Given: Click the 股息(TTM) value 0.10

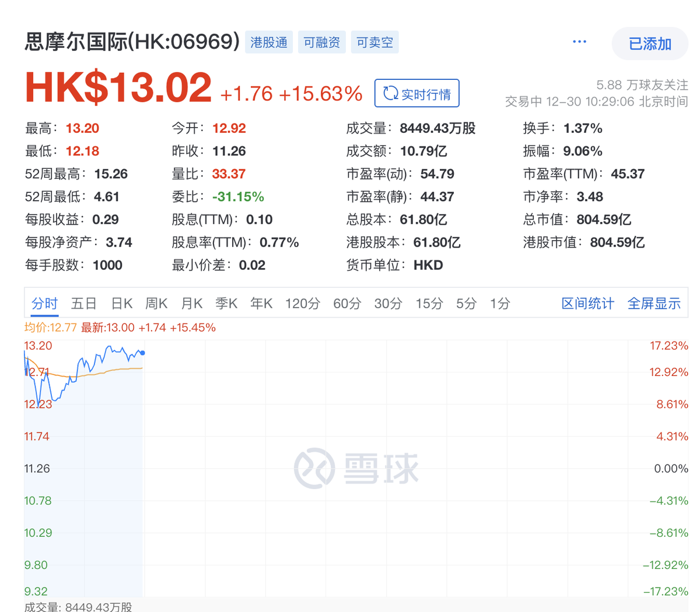Looking at the screenshot, I should [260, 219].
